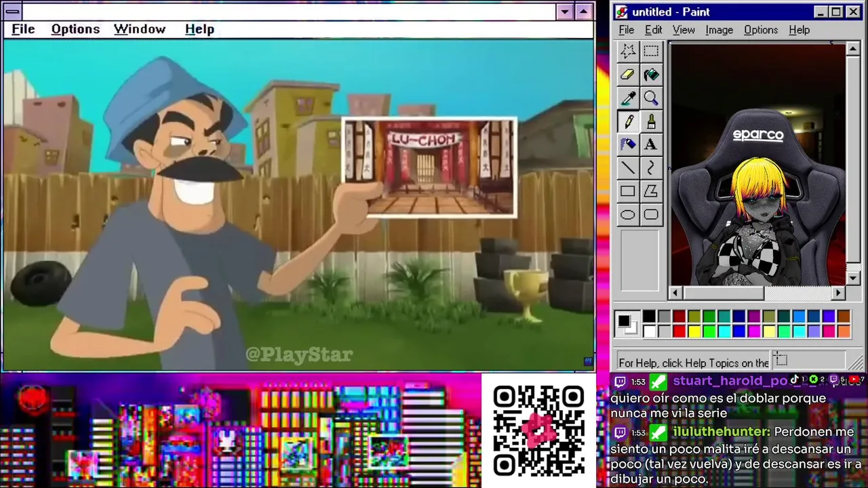Open the system menu box of left window

(12, 12)
